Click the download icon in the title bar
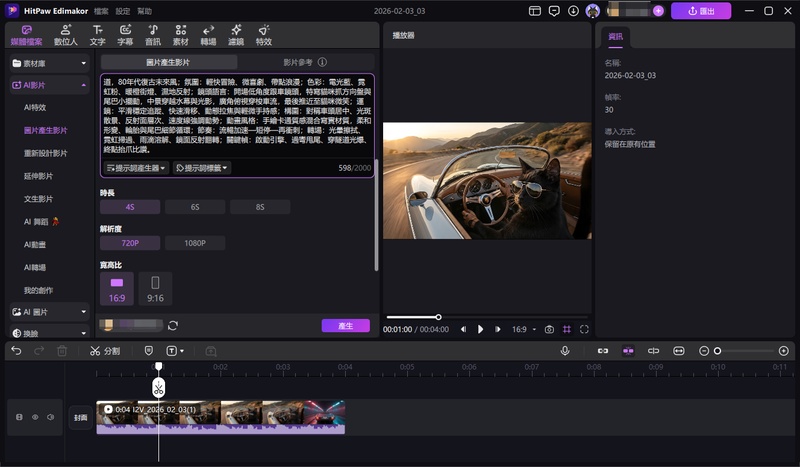 (573, 11)
